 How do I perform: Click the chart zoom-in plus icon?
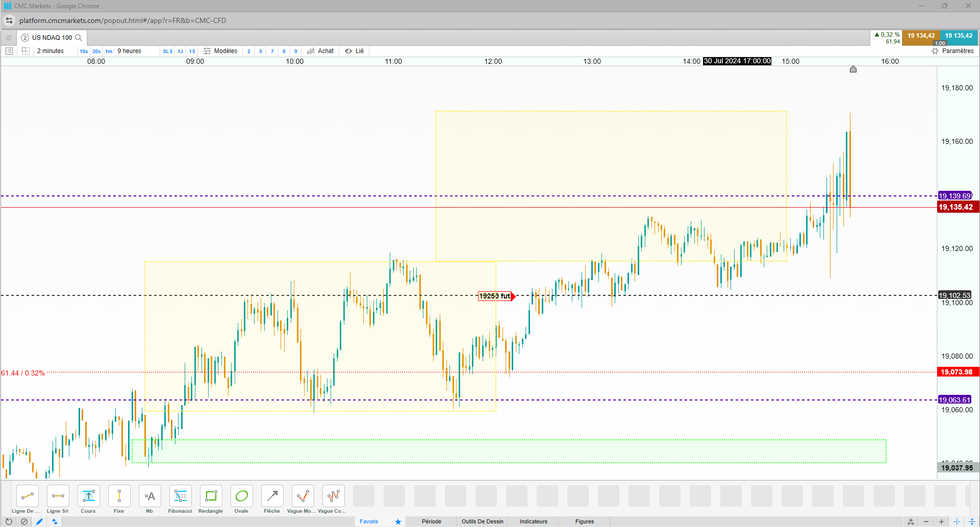[x=941, y=521]
